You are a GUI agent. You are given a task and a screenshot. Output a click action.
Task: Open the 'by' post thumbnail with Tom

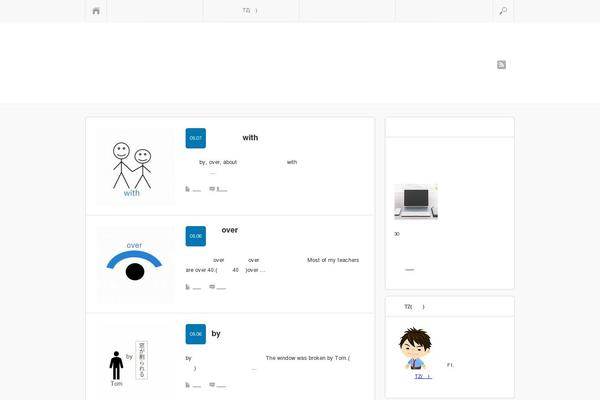tap(135, 362)
